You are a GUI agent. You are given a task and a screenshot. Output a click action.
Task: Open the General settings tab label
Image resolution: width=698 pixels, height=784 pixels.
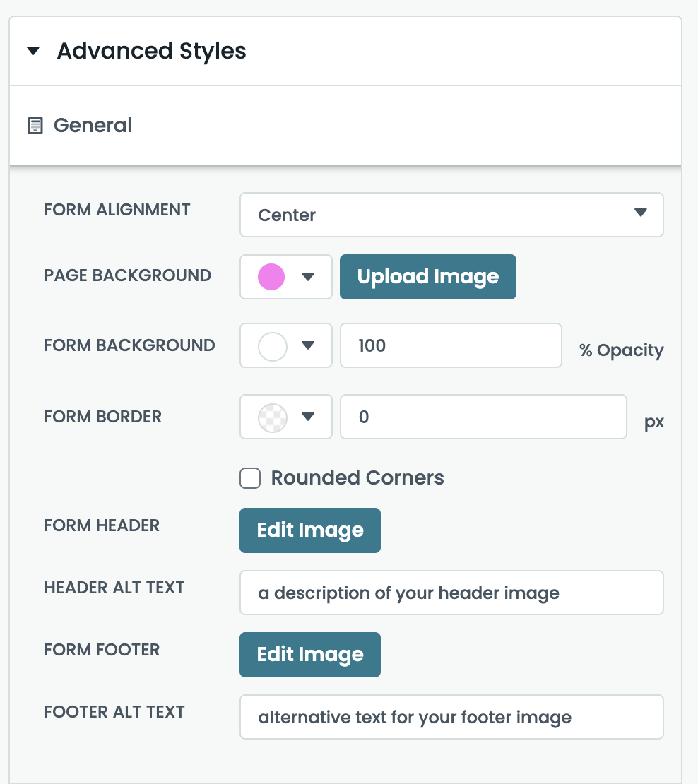pyautogui.click(x=93, y=126)
